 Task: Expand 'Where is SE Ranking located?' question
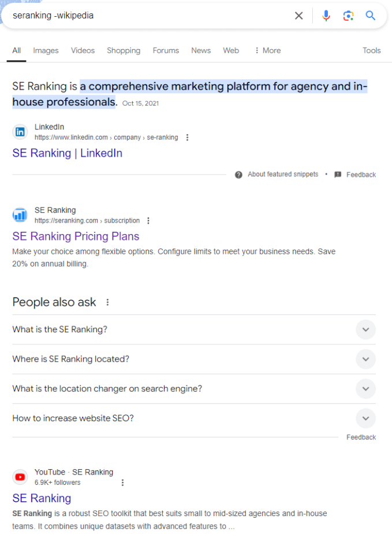click(x=365, y=359)
